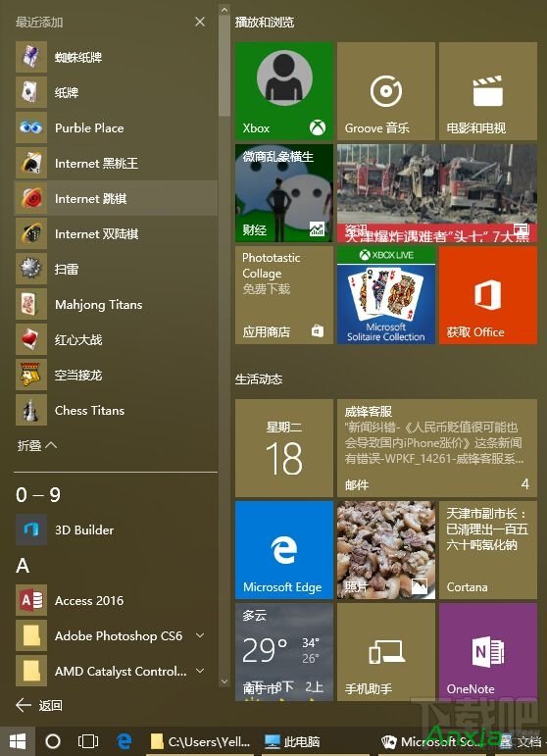The image size is (547, 756).
Task: Launch the 纸牌 card game icon
Action: coord(31,92)
